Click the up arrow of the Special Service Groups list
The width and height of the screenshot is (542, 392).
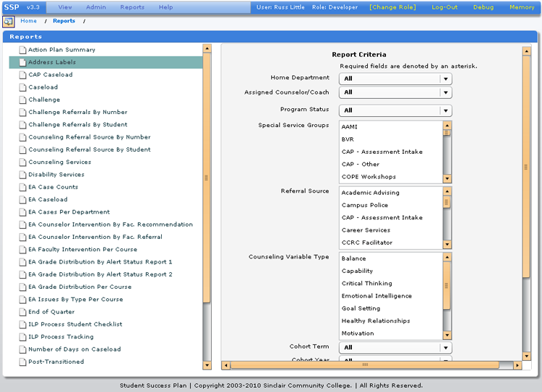coord(447,125)
